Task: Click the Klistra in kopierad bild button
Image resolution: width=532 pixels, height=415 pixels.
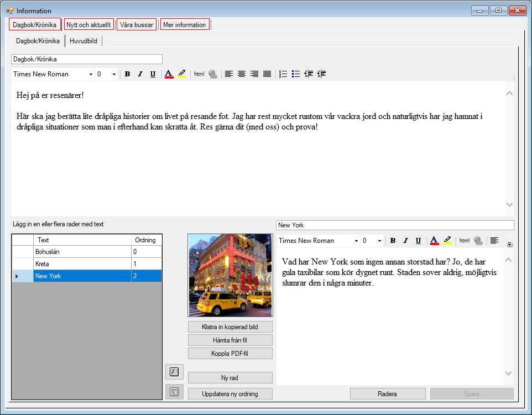Action: click(x=230, y=326)
